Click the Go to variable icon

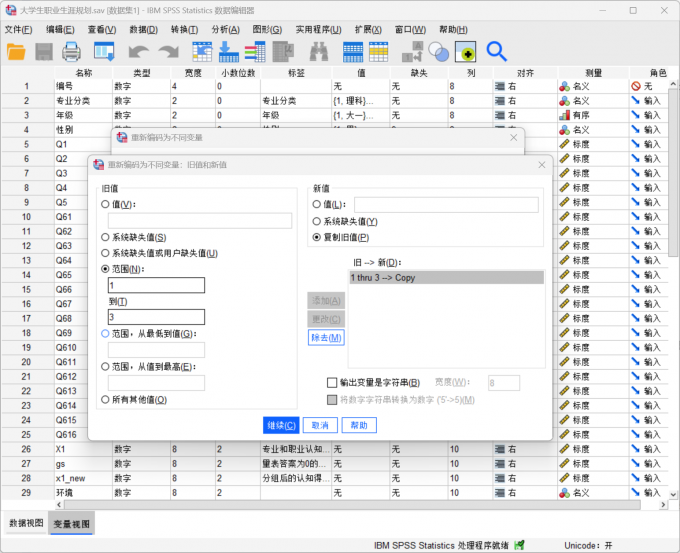click(x=229, y=52)
